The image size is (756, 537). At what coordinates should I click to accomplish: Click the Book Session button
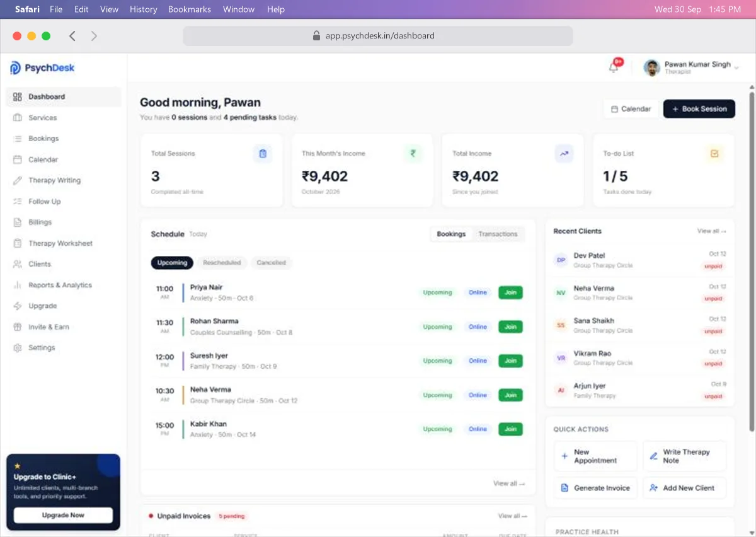point(699,109)
